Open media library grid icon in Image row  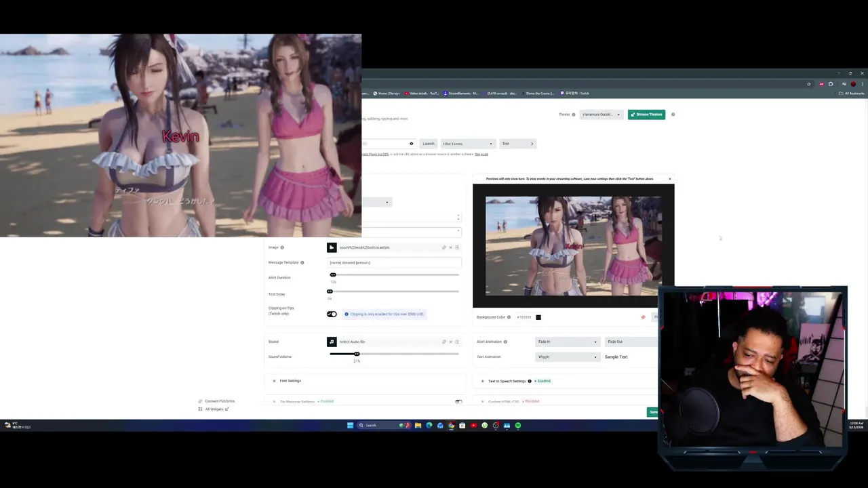(x=457, y=247)
